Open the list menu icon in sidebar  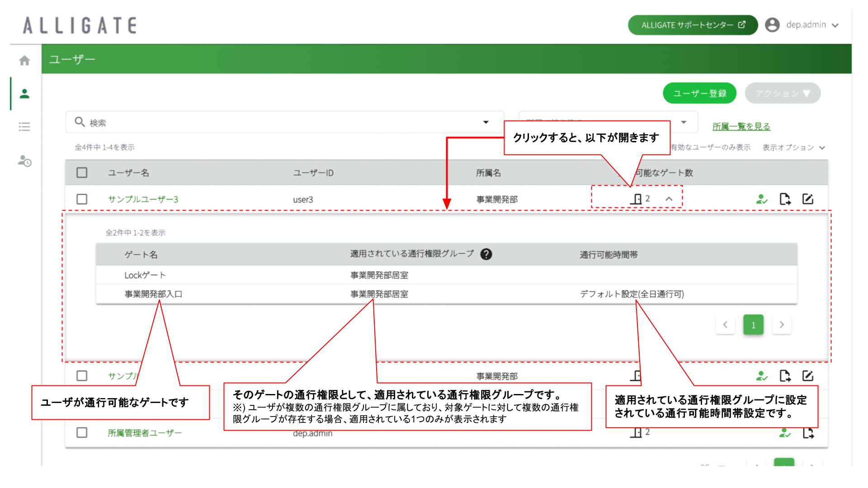tap(24, 127)
